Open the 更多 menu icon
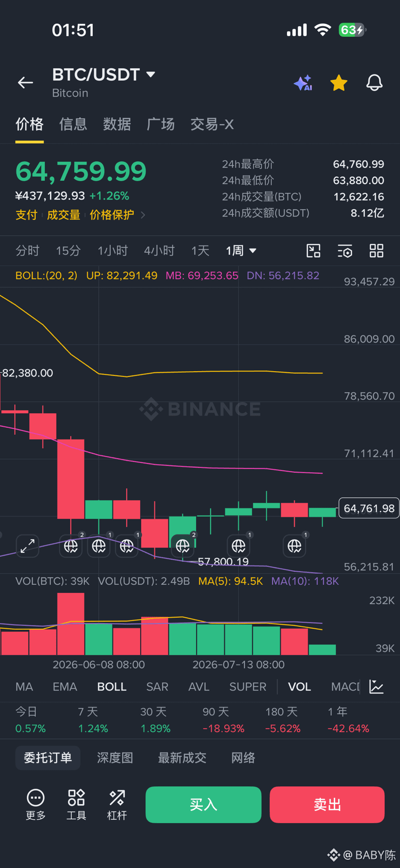The width and height of the screenshot is (400, 868). click(36, 805)
